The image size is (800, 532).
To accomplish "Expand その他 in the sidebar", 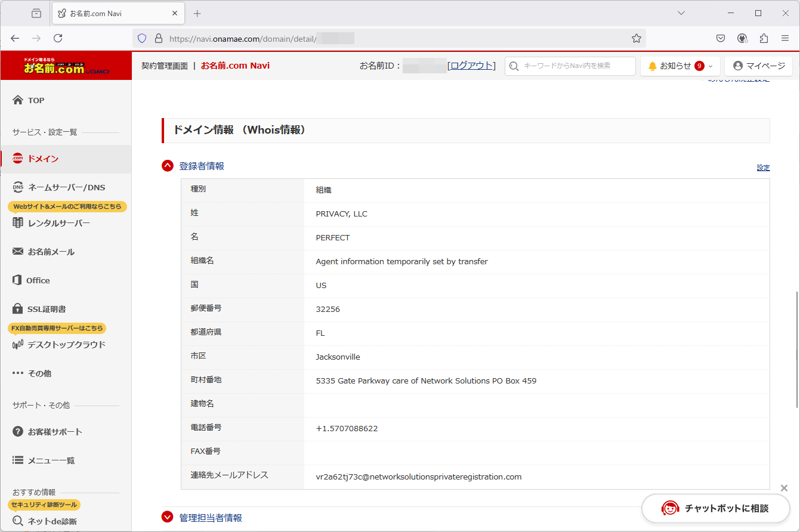I will [39, 373].
